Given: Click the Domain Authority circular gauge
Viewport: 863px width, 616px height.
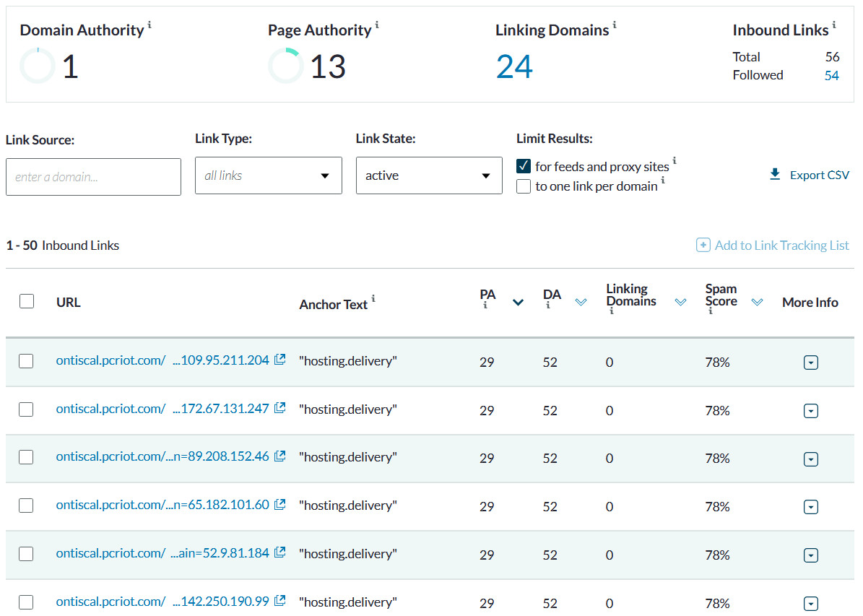Looking at the screenshot, I should 38,66.
